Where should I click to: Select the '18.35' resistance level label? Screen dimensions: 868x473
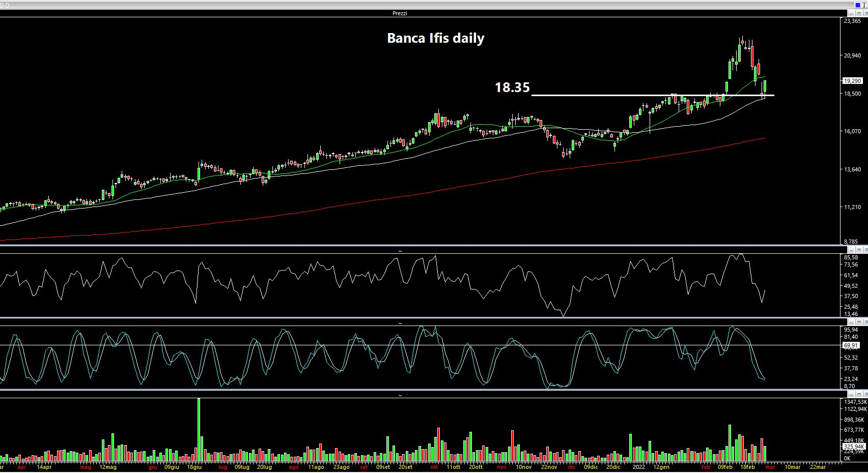[512, 87]
